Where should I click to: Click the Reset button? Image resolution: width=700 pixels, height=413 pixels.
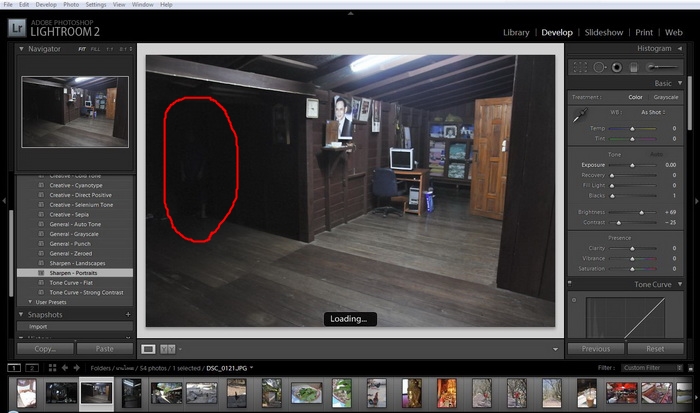coord(655,349)
